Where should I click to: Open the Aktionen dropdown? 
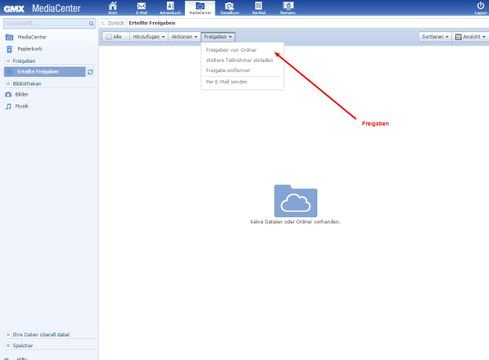(184, 37)
